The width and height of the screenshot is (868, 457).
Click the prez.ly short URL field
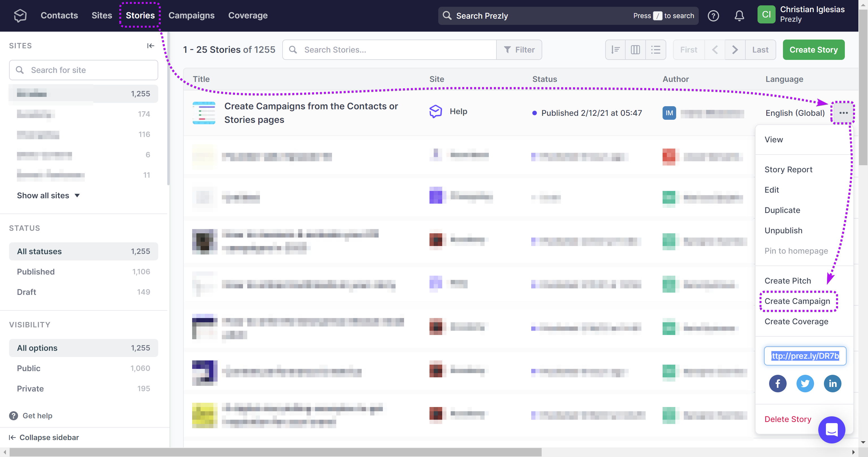(805, 356)
